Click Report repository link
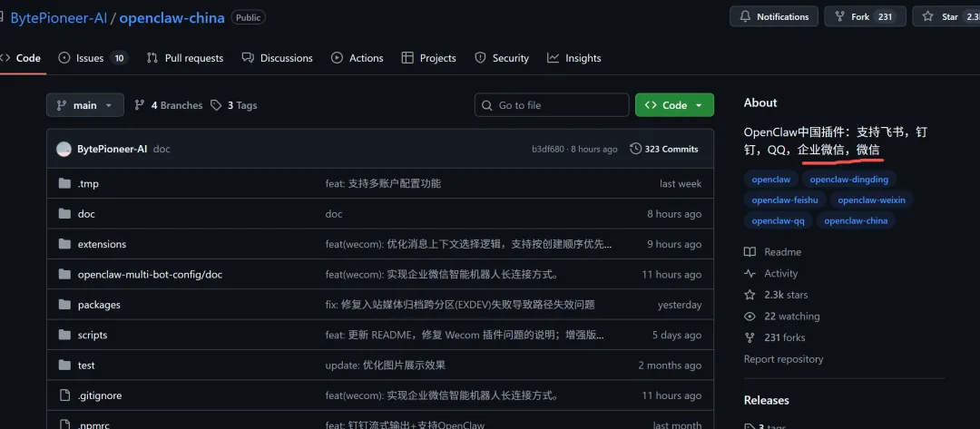This screenshot has width=980, height=429. [x=783, y=359]
